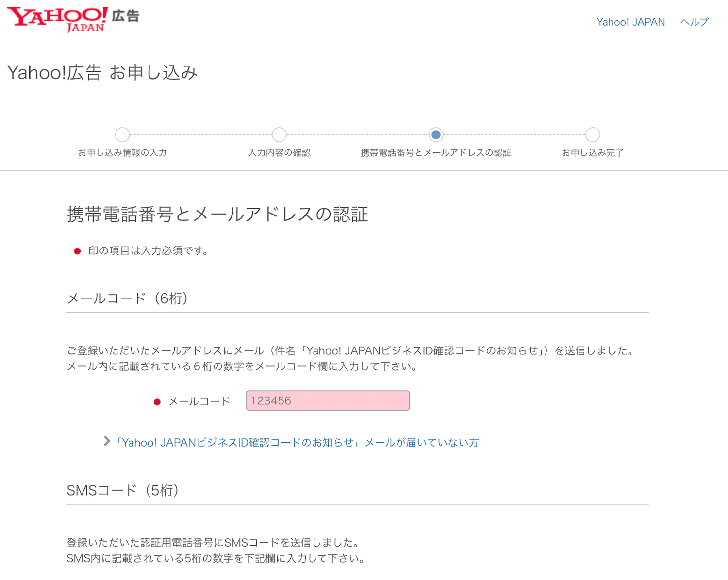The image size is (728, 580).
Task: Open the メールが届いていない方 link
Action: (297, 443)
